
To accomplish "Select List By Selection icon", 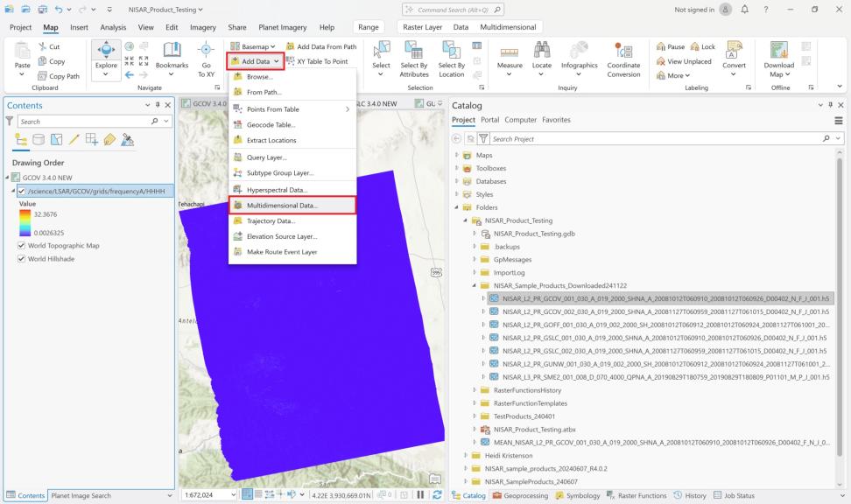I will (x=56, y=140).
